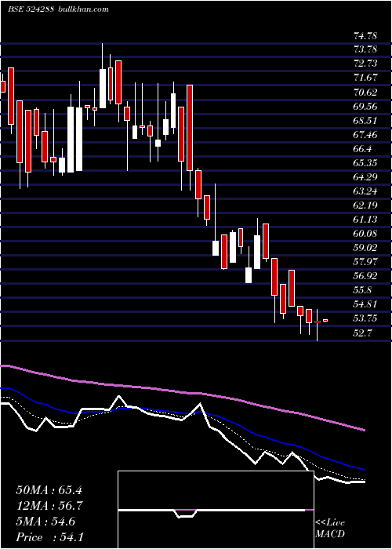The height and width of the screenshot is (549, 392).
Task: Click the BSE 524288 bullkhan.com header text
Action: coord(59,9)
